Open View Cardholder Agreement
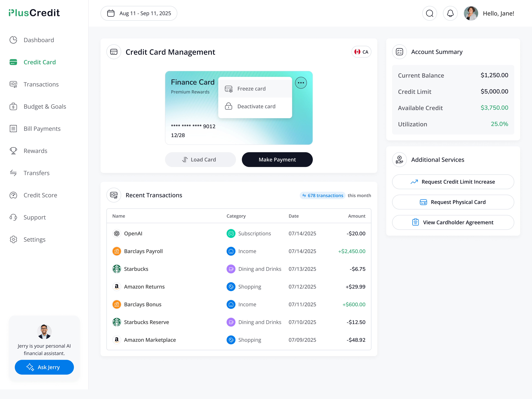This screenshot has height=399, width=532. 453,222
